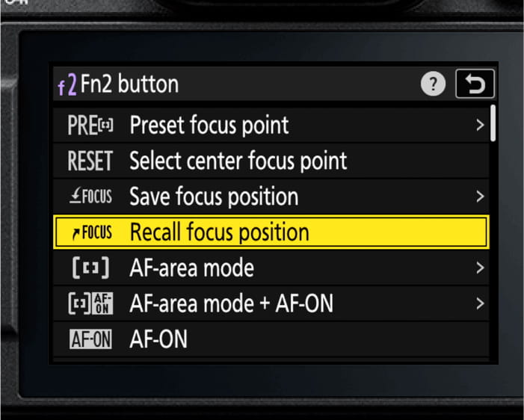Click the RESET icon beside center focus point
The image size is (524, 420).
(90, 161)
